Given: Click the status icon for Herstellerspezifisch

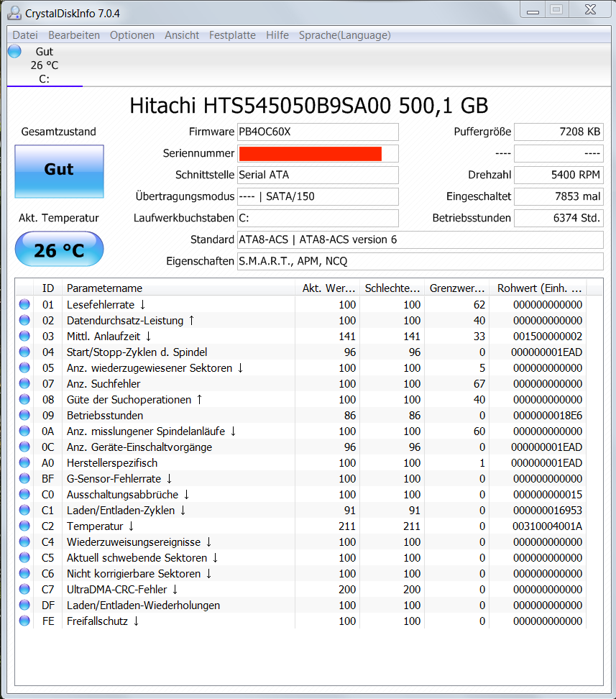Looking at the screenshot, I should tap(24, 462).
